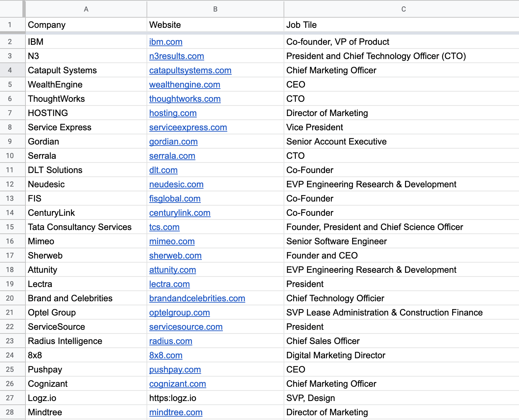This screenshot has width=519, height=420.
Task: Select the 'SVP, Design' cell
Action: [402, 398]
